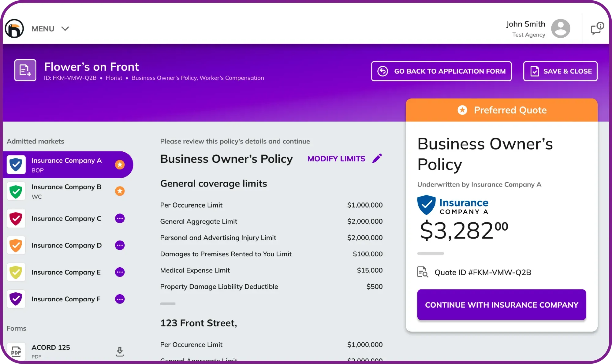Open the options menu for Insurance Company F

pos(120,299)
